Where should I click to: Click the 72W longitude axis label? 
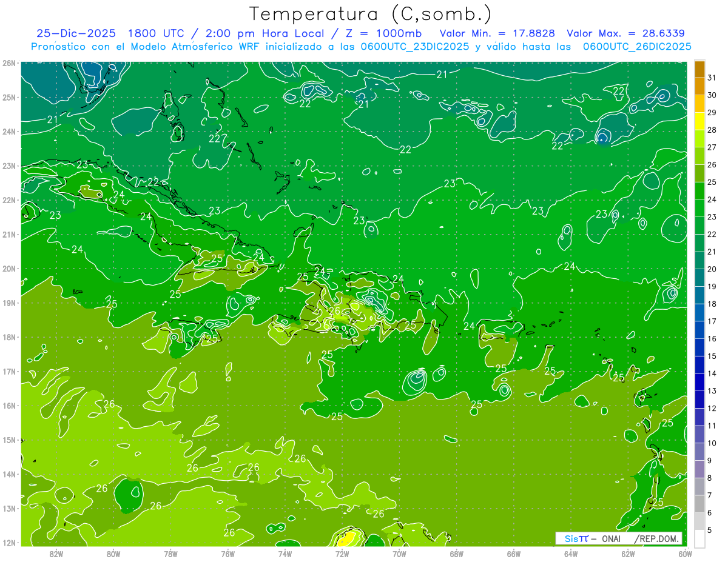(342, 554)
